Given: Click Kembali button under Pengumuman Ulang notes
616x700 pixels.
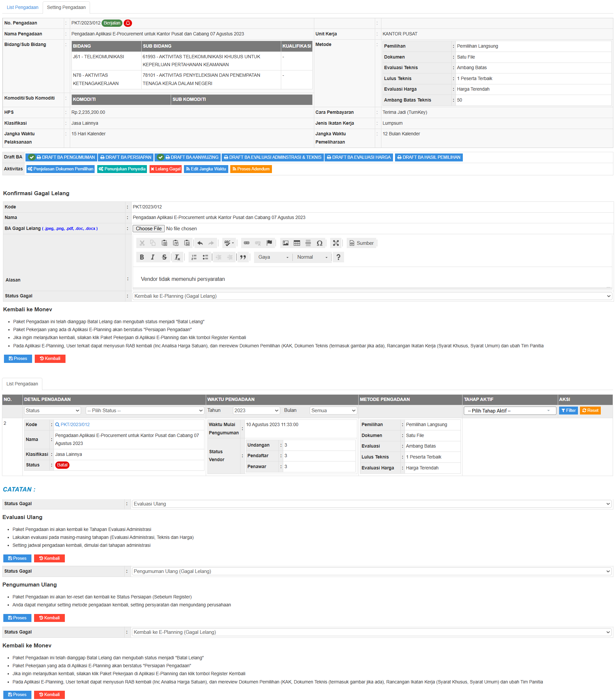Looking at the screenshot, I should point(49,618).
